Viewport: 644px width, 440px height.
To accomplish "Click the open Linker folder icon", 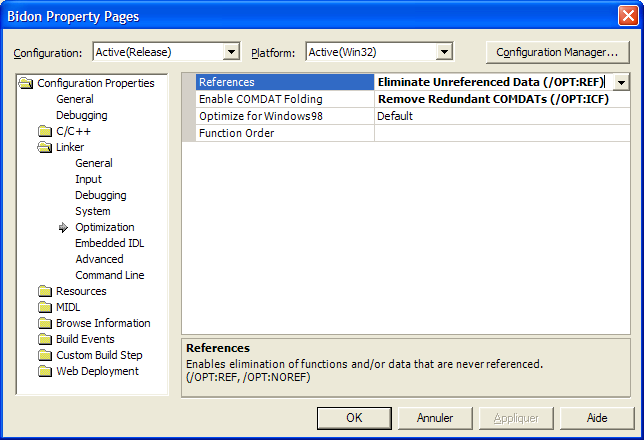I will click(x=45, y=147).
